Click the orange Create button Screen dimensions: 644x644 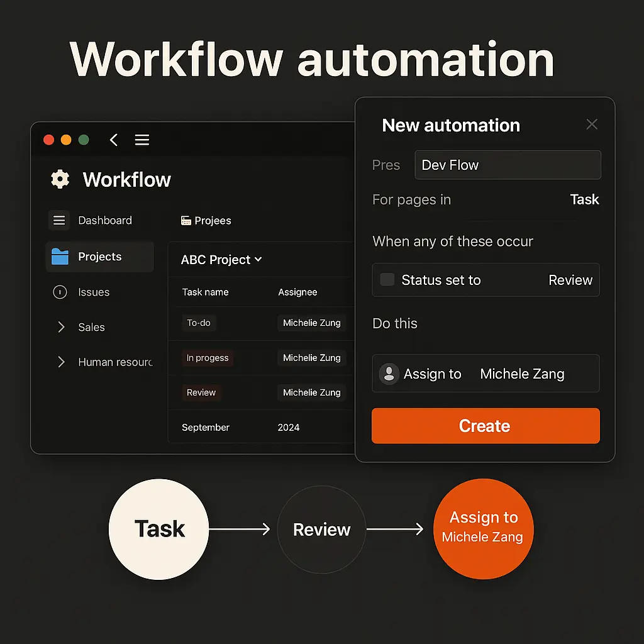[x=486, y=426]
